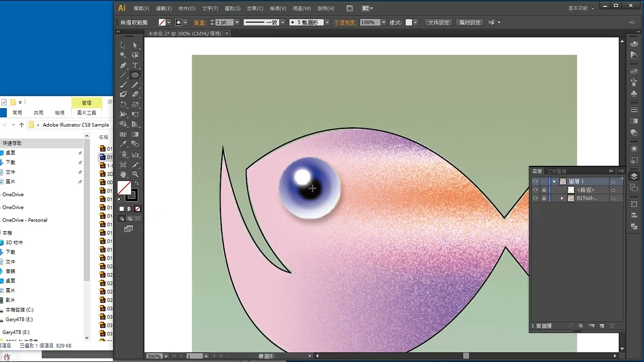Click 不透明度 label to open Transparency panel
This screenshot has width=644, height=362.
[345, 23]
